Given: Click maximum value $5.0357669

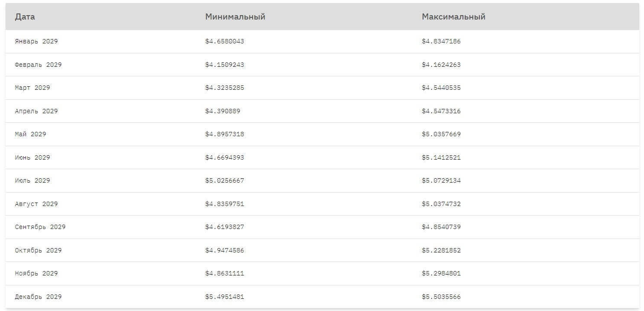Looking at the screenshot, I should 441,134.
